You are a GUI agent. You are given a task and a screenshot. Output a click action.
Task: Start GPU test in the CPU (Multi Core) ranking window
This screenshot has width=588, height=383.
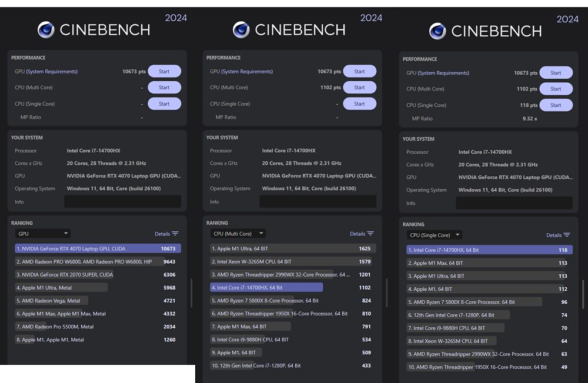tap(360, 71)
